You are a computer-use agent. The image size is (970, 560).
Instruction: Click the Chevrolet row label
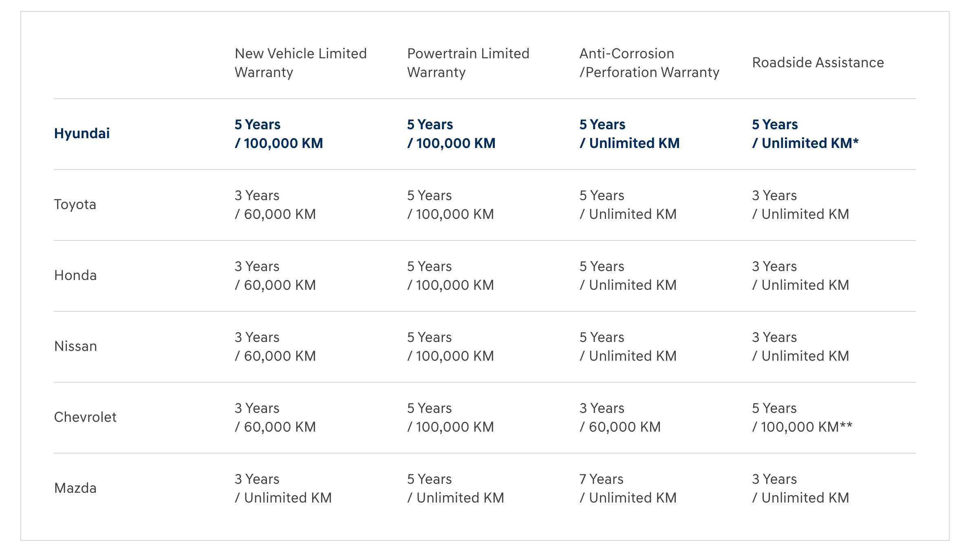point(85,417)
